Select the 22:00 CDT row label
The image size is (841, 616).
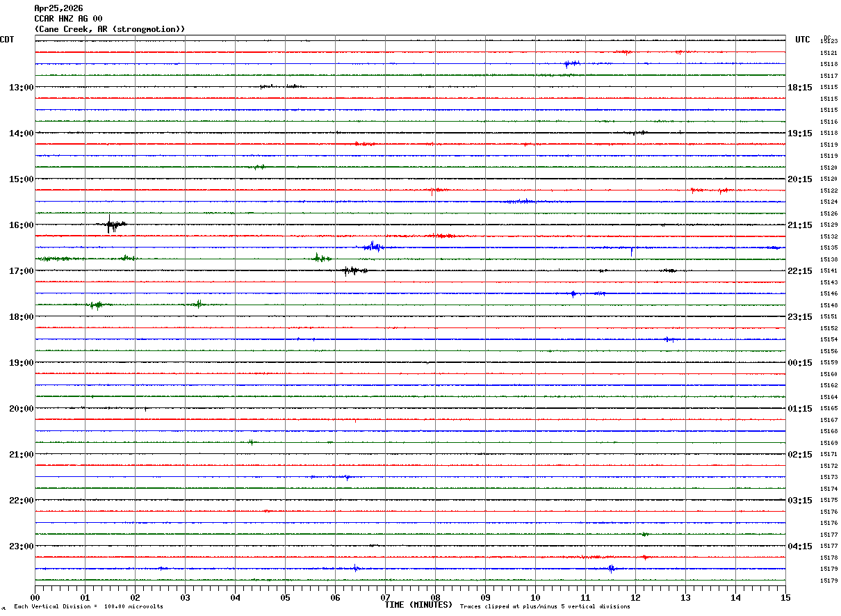(x=21, y=501)
